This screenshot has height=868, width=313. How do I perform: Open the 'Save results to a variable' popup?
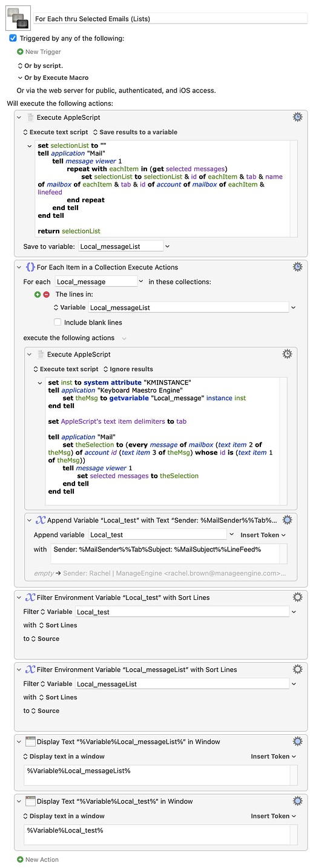tap(134, 132)
